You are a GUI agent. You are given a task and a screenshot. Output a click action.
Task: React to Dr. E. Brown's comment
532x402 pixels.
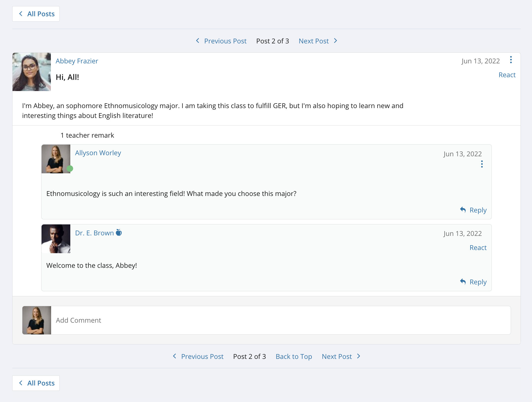click(478, 248)
